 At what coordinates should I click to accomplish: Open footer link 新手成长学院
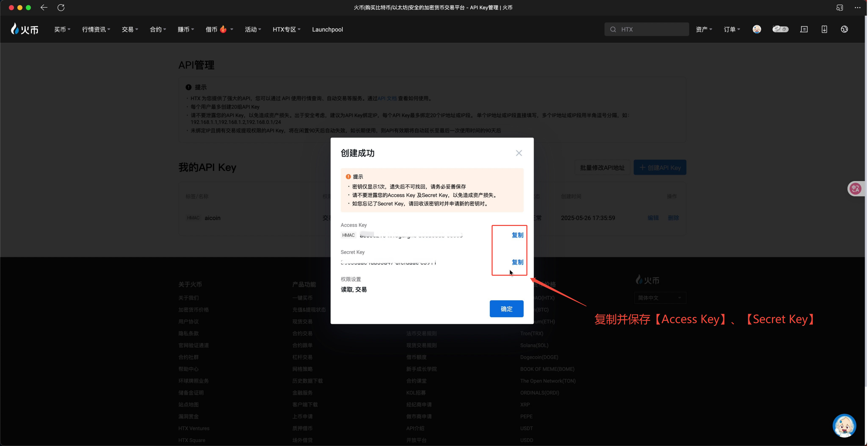pos(421,369)
